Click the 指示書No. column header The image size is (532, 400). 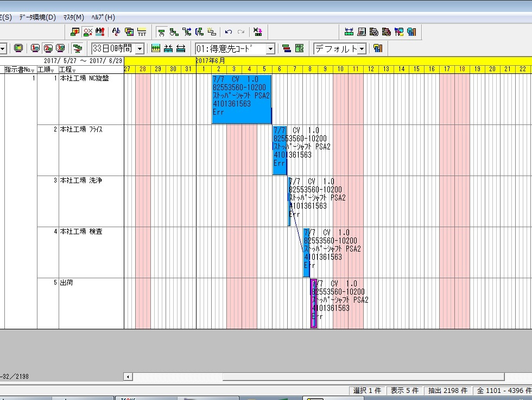(20, 70)
